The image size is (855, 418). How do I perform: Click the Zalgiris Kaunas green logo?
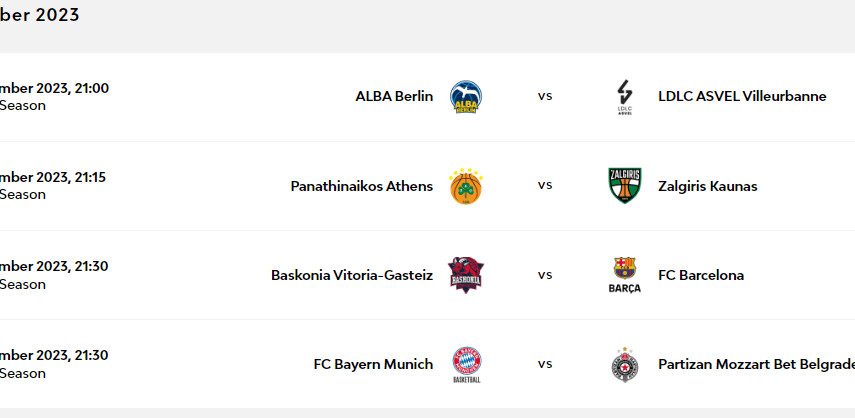click(x=625, y=186)
